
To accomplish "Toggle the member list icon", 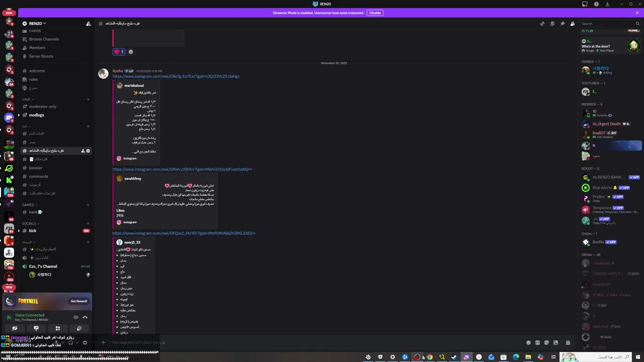I will coord(573,24).
